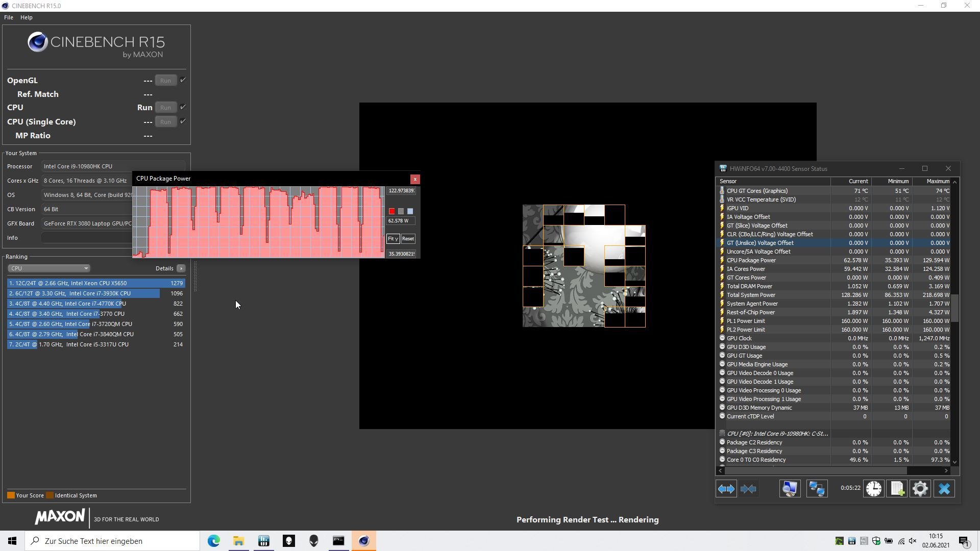Viewport: 980px width, 551px height.
Task: Click Fit y in power graph
Action: 393,239
